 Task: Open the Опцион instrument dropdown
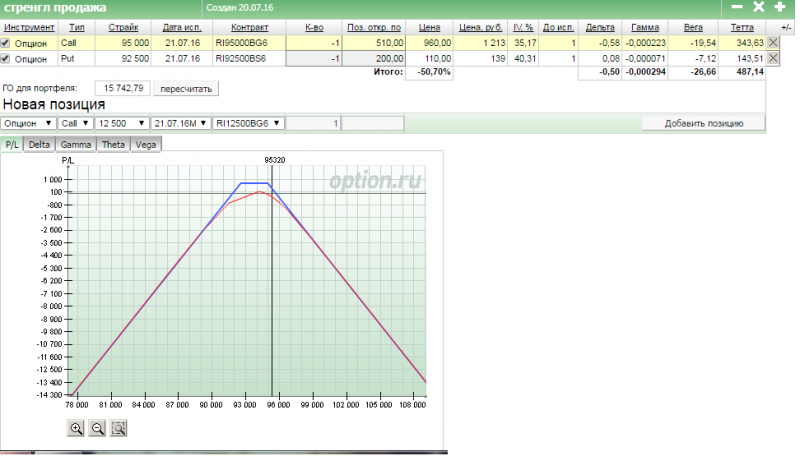(28, 123)
